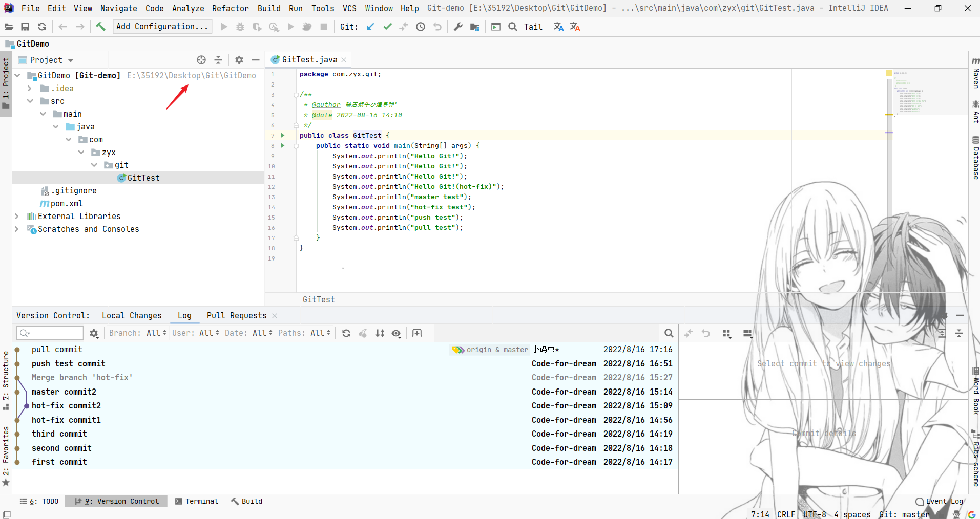
Task: Click the Save All toolbar icon
Action: pyautogui.click(x=25, y=27)
